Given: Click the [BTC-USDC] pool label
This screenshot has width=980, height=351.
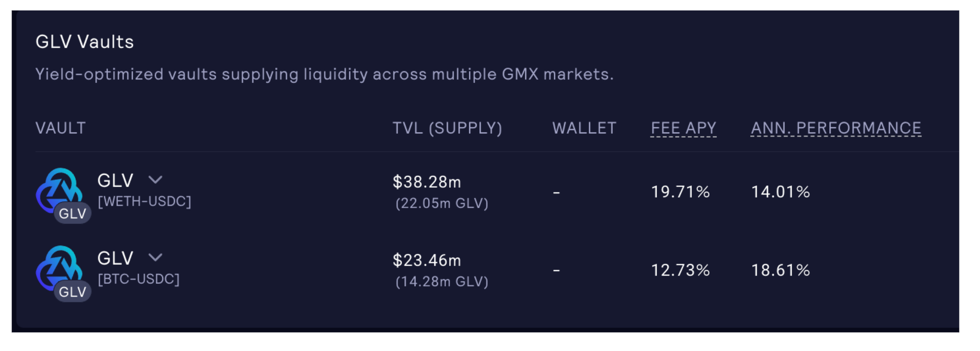Looking at the screenshot, I should pos(139,280).
